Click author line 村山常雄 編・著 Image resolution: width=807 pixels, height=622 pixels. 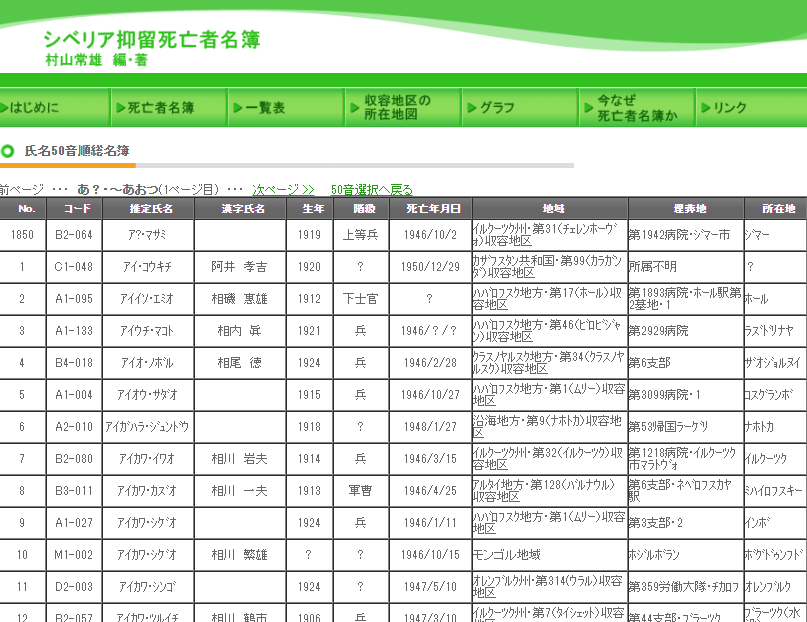pos(97,60)
